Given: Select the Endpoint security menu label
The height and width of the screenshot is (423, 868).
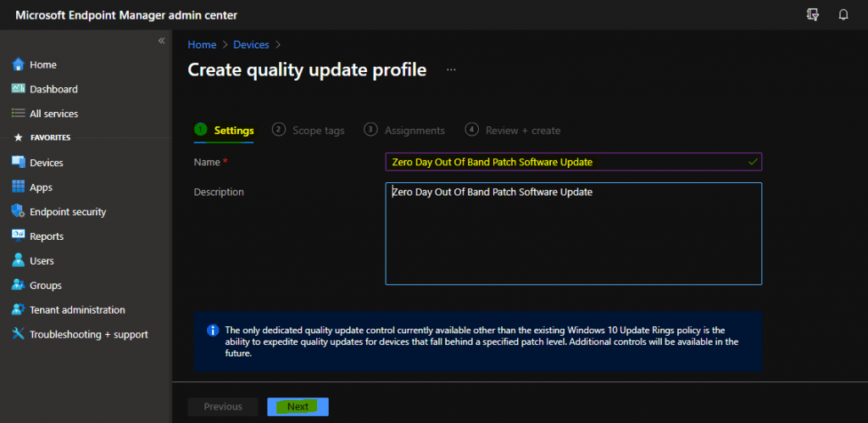Looking at the screenshot, I should tap(68, 212).
